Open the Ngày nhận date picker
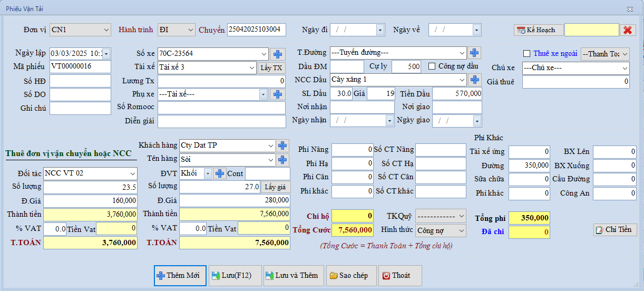 (x=390, y=121)
